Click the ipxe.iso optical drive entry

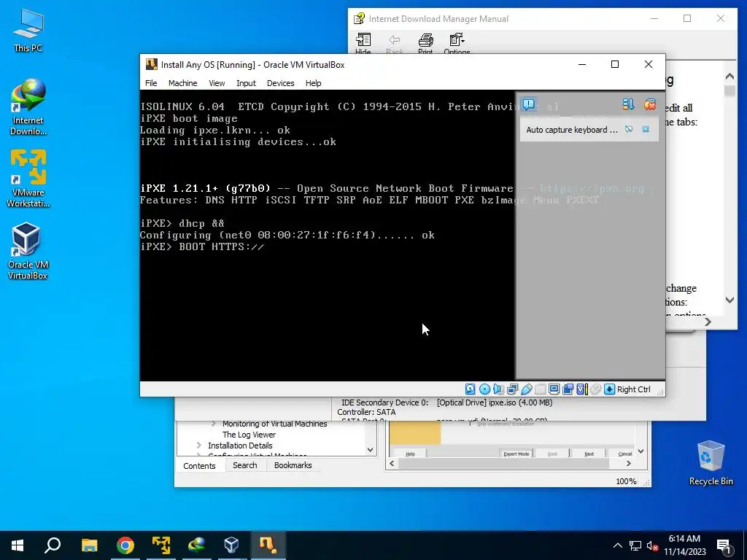(x=495, y=402)
